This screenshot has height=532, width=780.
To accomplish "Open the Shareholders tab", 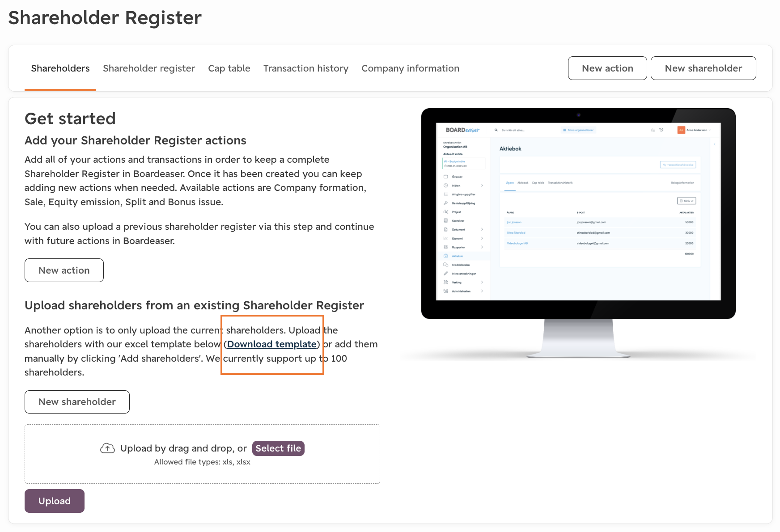I will [x=60, y=68].
